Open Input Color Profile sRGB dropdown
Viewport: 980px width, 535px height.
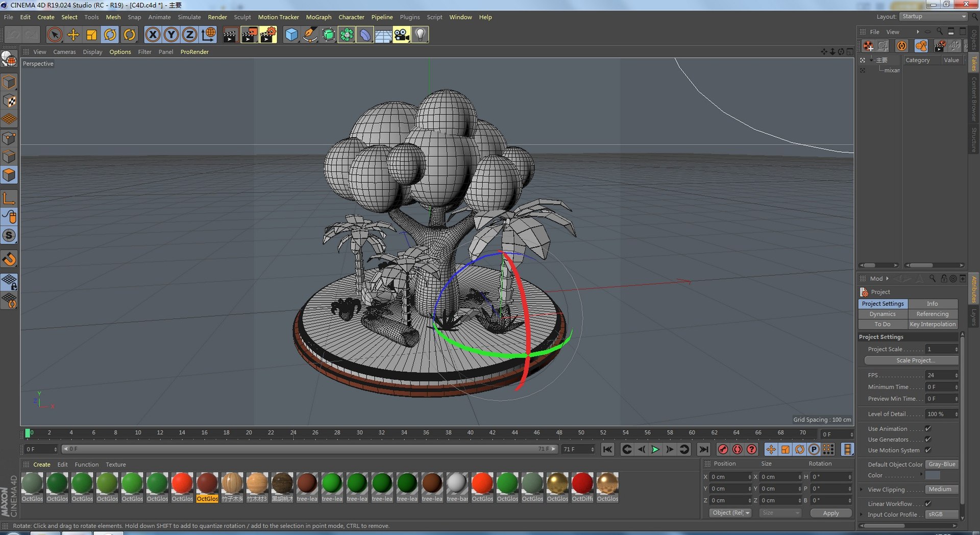[942, 515]
